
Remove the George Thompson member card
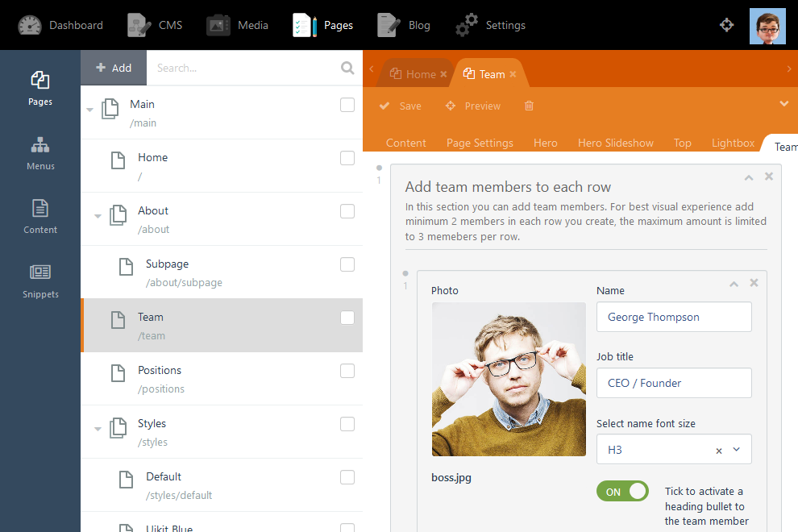754,283
